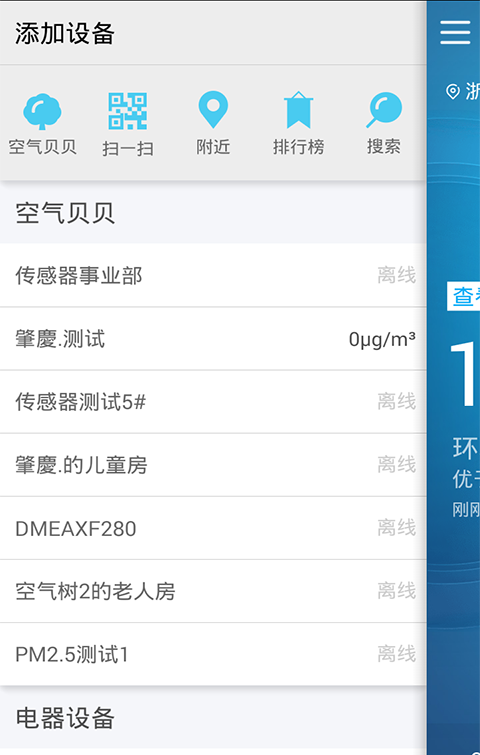Tap the location marker next to 浙
Viewport: 480px width, 755px height.
[x=453, y=91]
